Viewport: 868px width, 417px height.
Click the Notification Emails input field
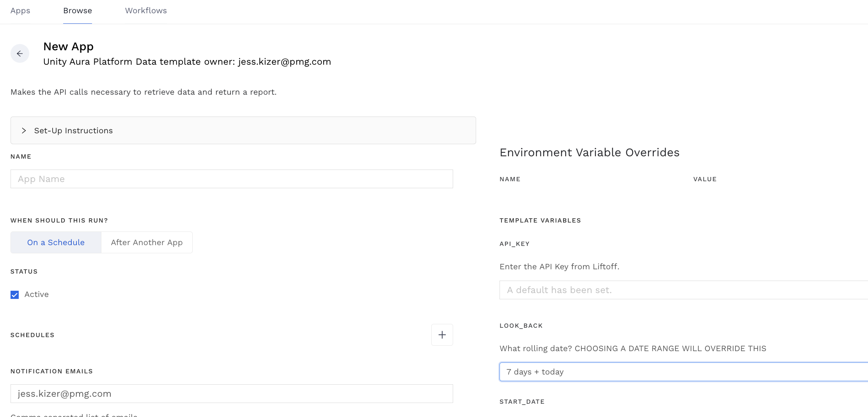[x=232, y=394]
